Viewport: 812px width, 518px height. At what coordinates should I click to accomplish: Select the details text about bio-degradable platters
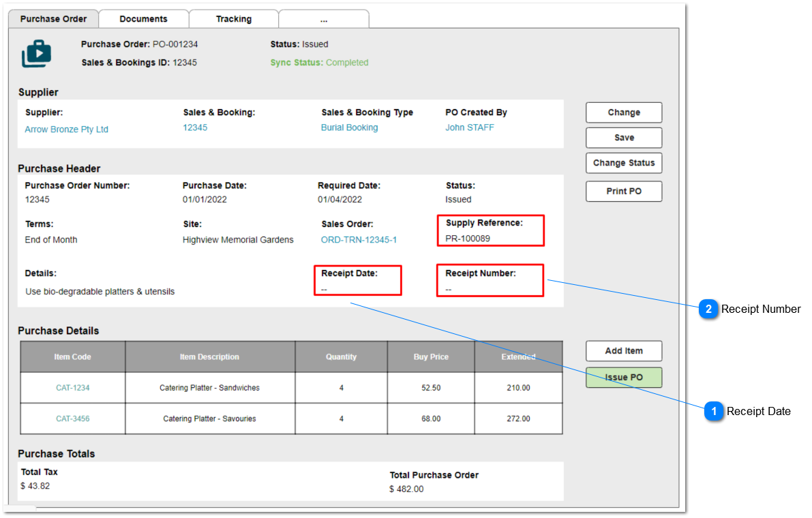click(100, 292)
